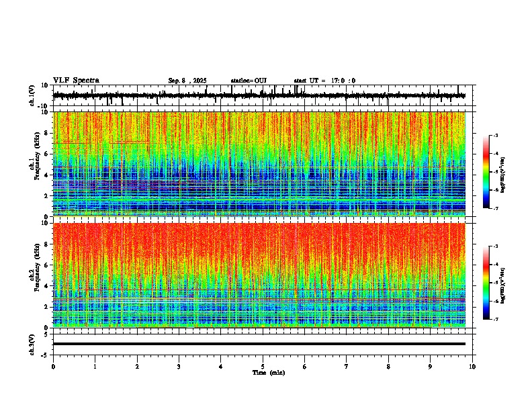Click the ch.2 "Frequency (kHz)" axis label
The image size is (532, 411).
(x=38, y=267)
